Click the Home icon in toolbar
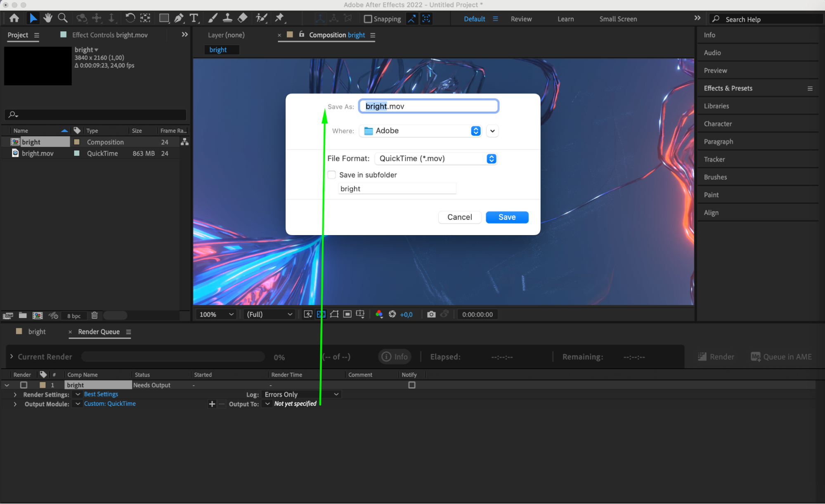The width and height of the screenshot is (825, 504). tap(14, 18)
